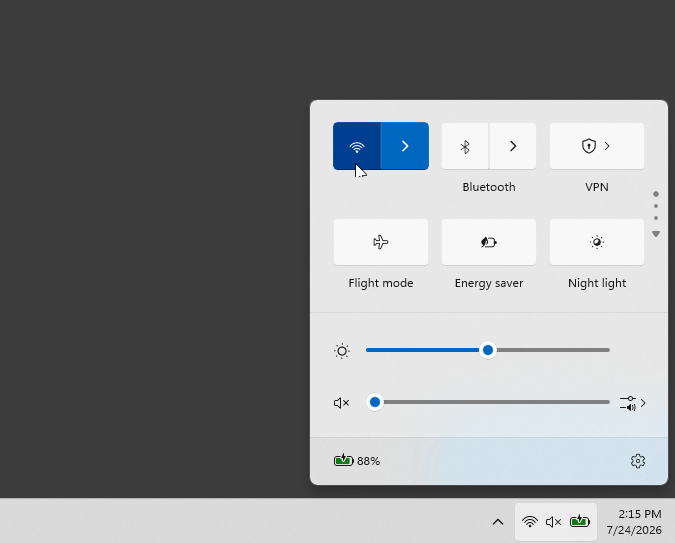This screenshot has height=543, width=675.
Task: Click the taskbar muted speaker icon
Action: point(554,522)
